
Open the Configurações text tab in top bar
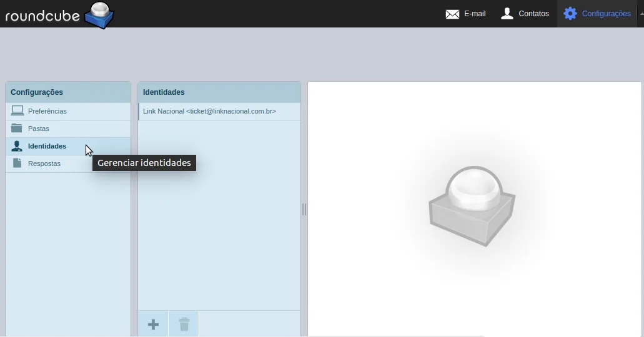[606, 14]
